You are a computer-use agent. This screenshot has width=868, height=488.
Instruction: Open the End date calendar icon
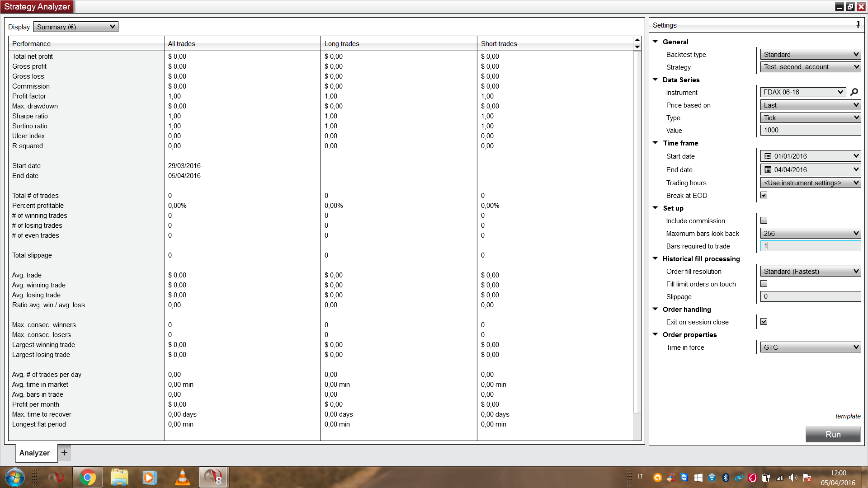pos(768,170)
